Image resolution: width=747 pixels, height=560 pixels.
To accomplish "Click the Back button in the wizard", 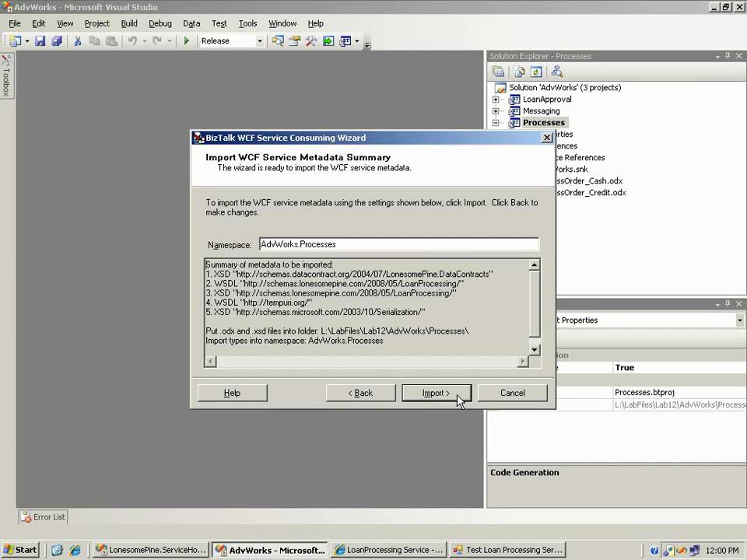I will (x=360, y=393).
